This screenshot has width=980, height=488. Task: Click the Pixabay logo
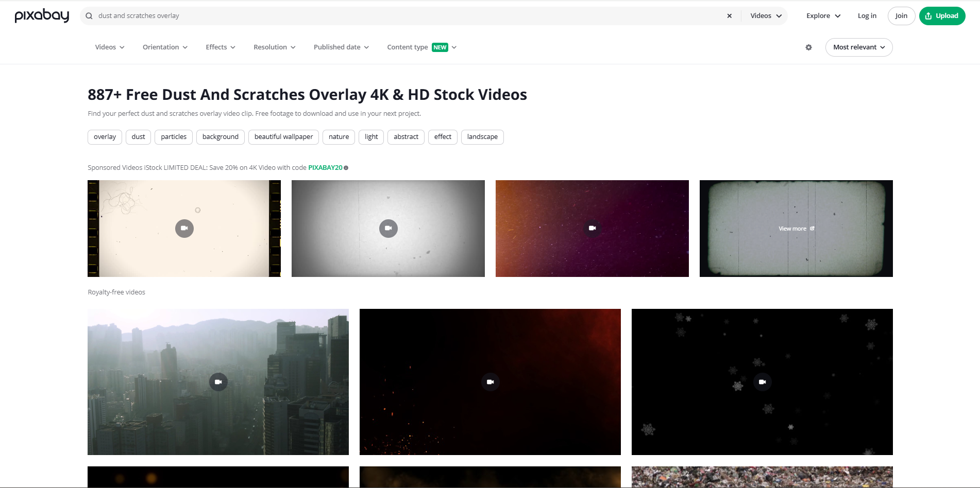pos(42,15)
